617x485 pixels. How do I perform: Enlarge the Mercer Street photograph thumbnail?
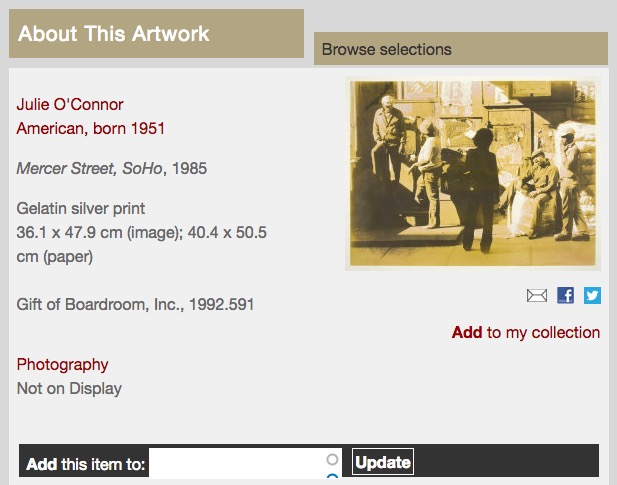[473, 173]
